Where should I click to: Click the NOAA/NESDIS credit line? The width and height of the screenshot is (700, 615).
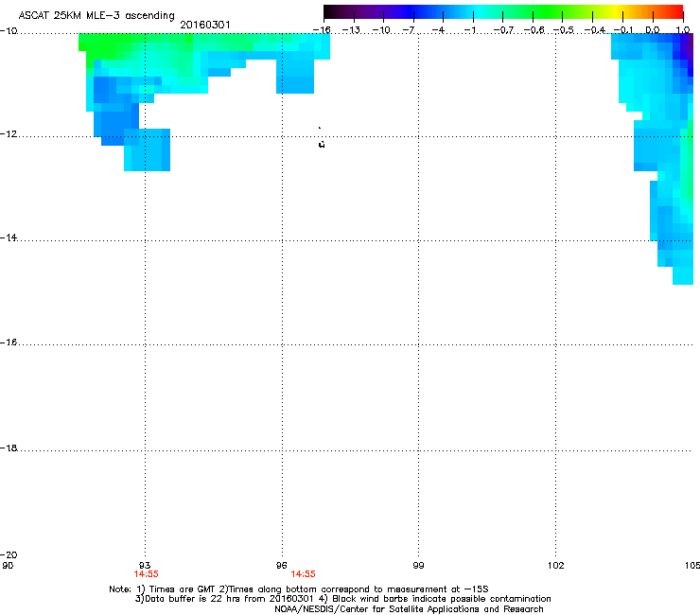pyautogui.click(x=409, y=609)
